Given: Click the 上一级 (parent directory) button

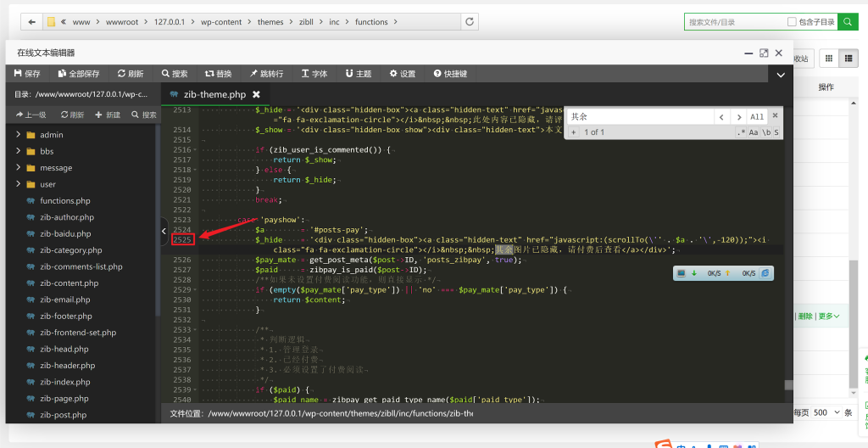Looking at the screenshot, I should point(31,115).
